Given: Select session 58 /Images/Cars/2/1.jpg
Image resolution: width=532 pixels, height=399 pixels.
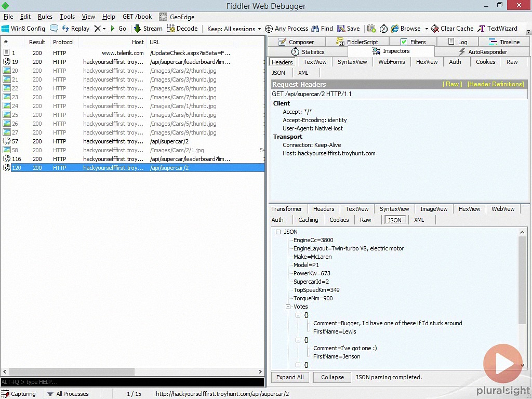Looking at the screenshot, I should 132,150.
